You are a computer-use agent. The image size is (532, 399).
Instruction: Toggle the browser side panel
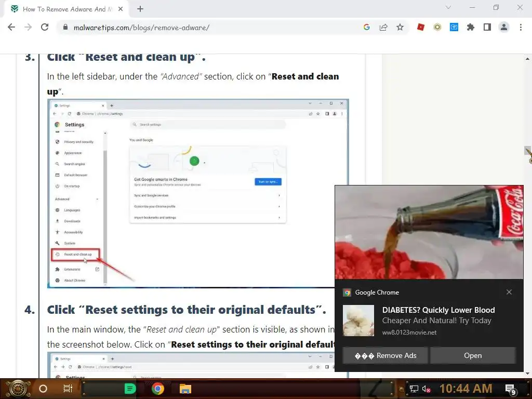487,27
